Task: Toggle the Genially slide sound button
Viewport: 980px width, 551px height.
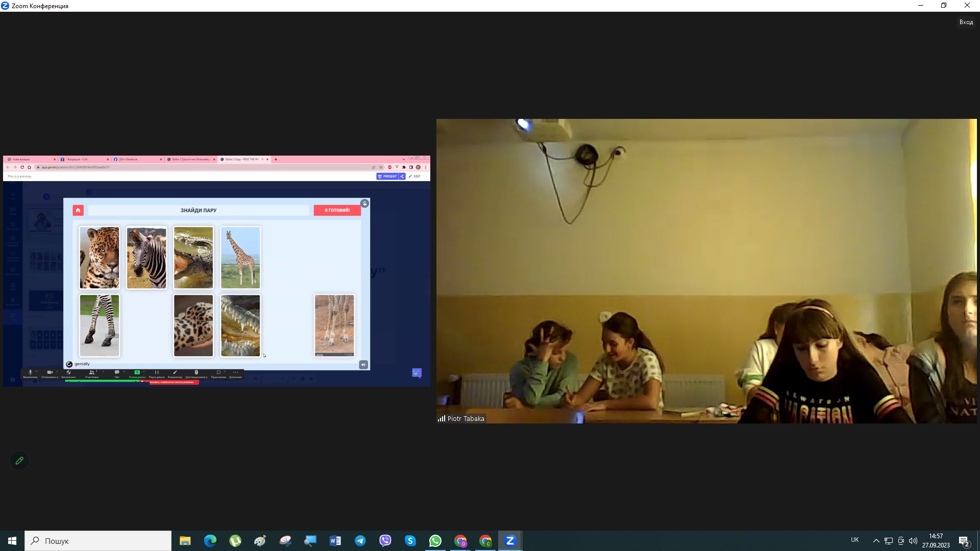Action: pos(363,365)
